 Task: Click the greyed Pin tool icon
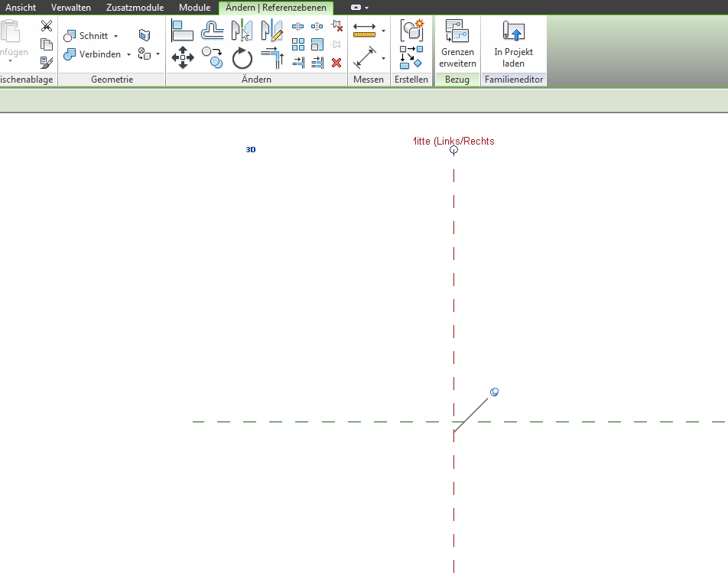[336, 44]
